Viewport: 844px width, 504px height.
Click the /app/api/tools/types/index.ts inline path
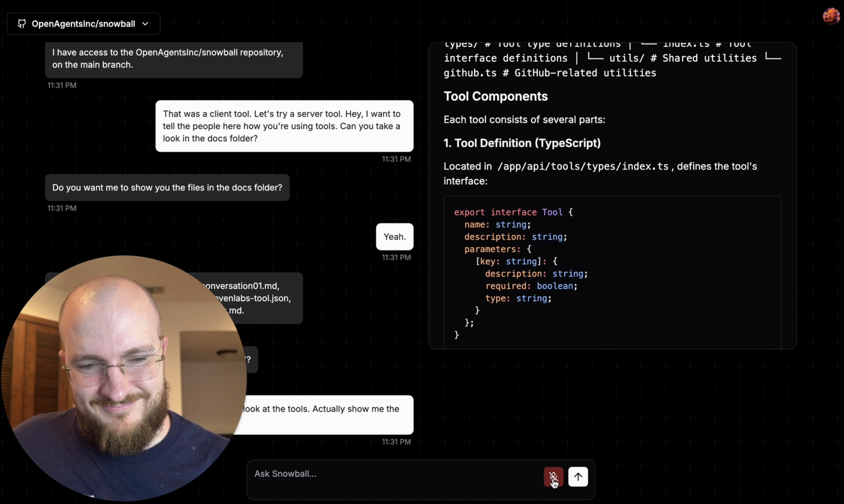point(583,166)
